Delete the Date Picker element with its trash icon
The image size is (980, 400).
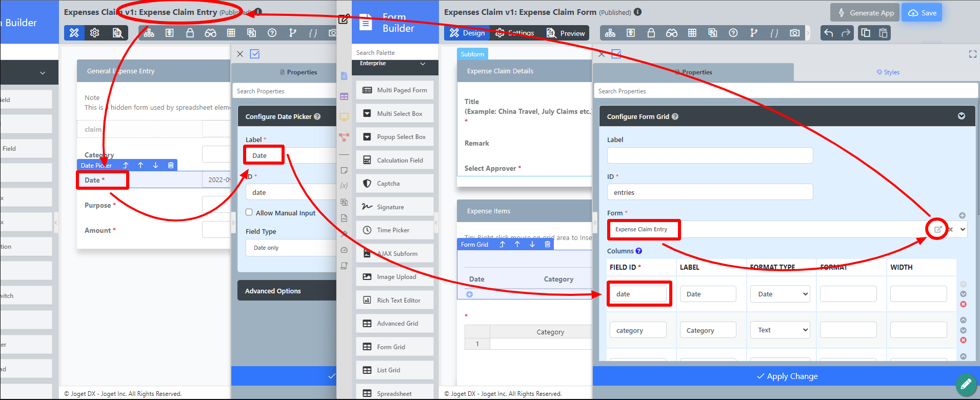tap(171, 165)
